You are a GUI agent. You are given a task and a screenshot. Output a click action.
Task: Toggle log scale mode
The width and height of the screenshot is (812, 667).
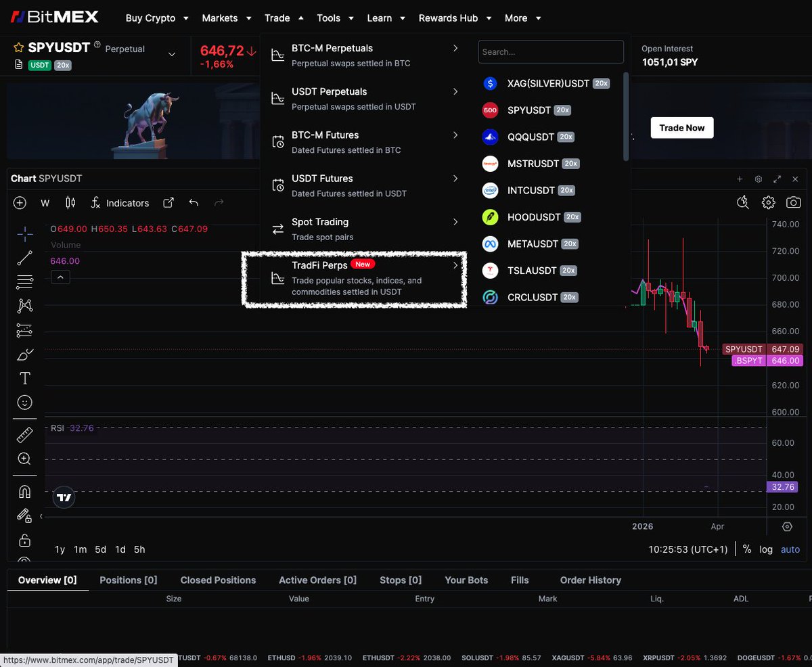[x=766, y=549]
